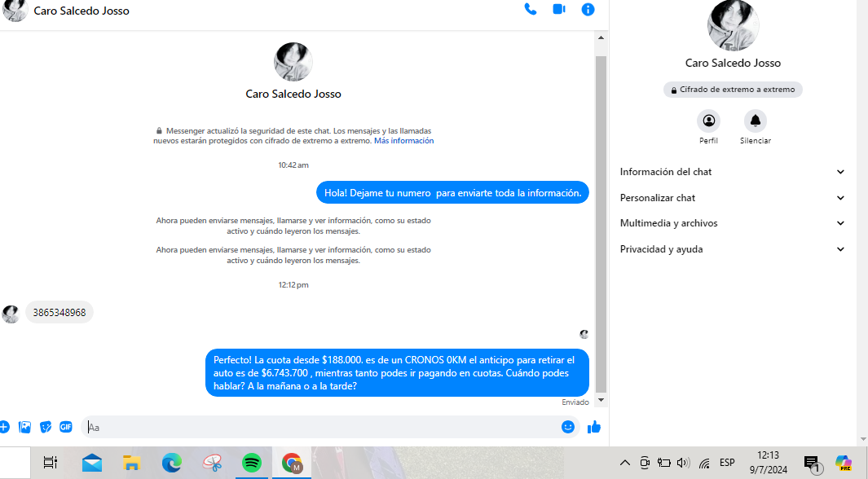Open File Explorer from taskbar
868x479 pixels.
[132, 463]
